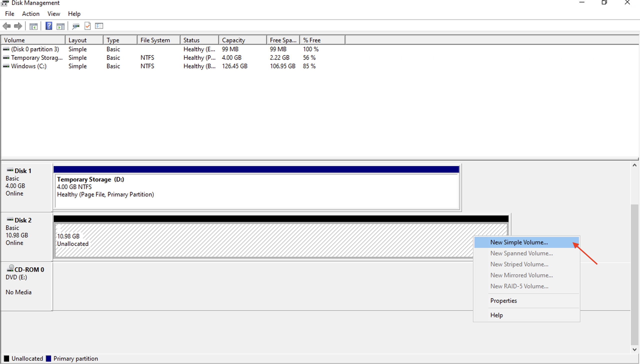Sort by the Status column header
The width and height of the screenshot is (640, 364).
tap(199, 40)
